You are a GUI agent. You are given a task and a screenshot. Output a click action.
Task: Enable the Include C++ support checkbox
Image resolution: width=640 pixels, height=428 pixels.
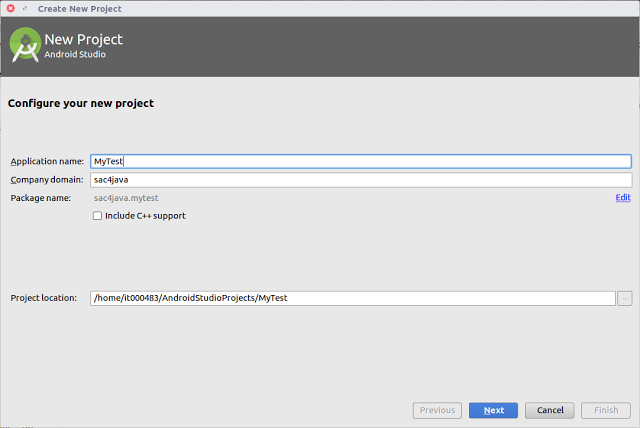point(97,215)
